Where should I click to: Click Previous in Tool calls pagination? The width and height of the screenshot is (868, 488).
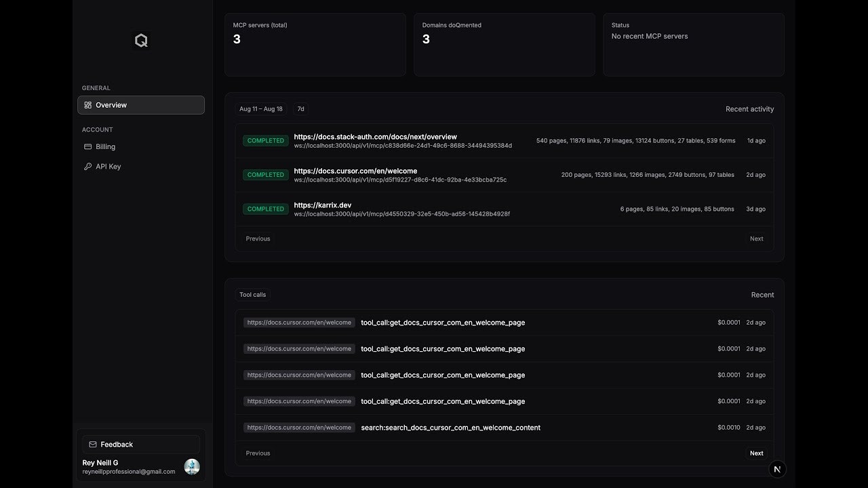[x=258, y=453]
